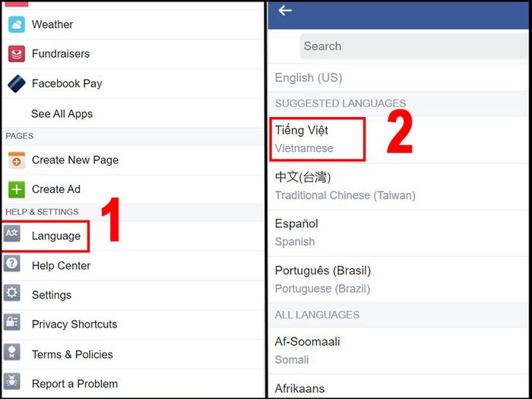Viewport: 532px width, 399px height.
Task: Open the See All Apps link
Action: 62,114
